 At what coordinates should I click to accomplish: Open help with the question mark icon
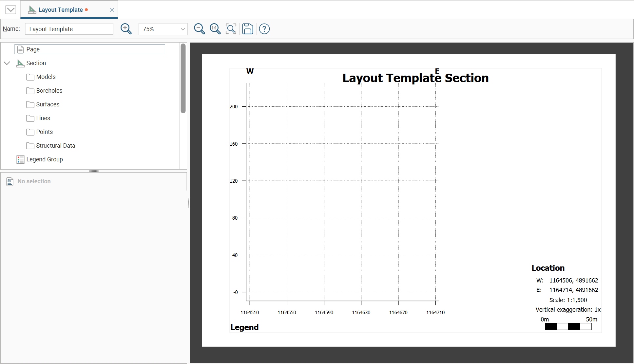point(264,29)
